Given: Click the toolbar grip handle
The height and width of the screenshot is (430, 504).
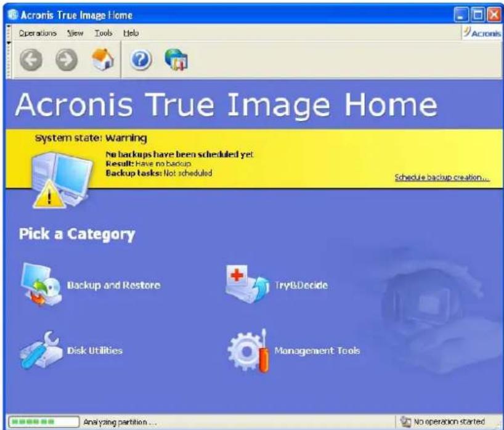Looking at the screenshot, I should pos(9,60).
